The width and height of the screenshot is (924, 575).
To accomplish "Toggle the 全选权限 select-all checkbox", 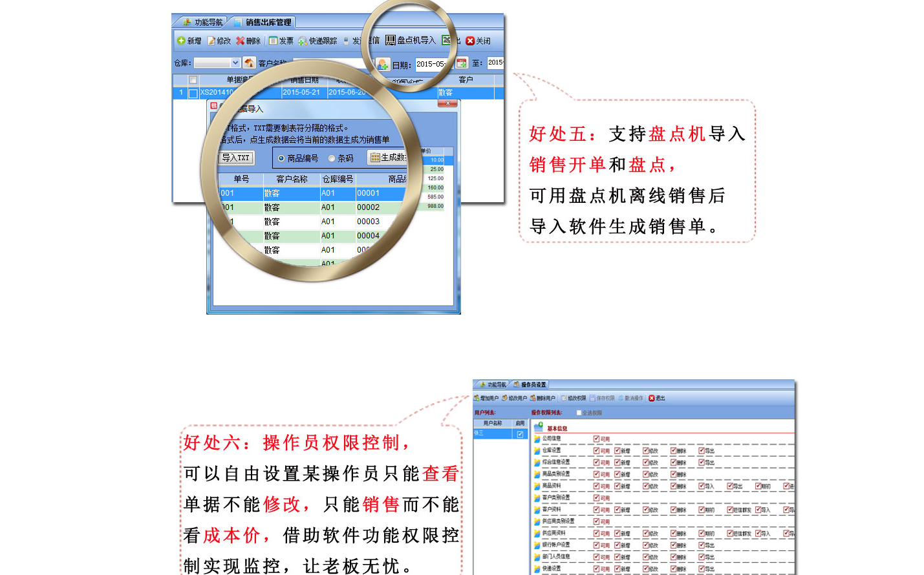I will click(x=579, y=412).
